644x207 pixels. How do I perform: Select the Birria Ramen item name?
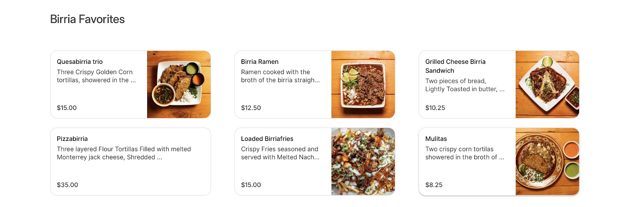(260, 62)
